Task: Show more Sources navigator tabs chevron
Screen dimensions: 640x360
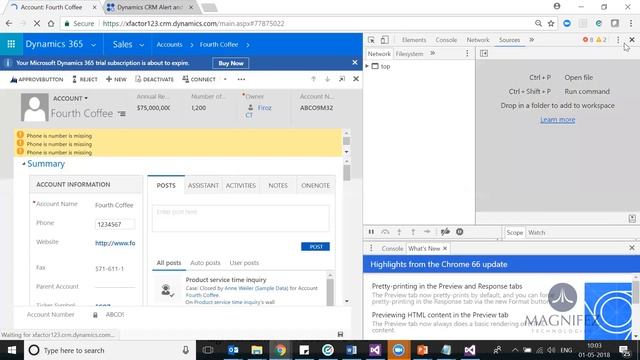Action: (x=432, y=53)
